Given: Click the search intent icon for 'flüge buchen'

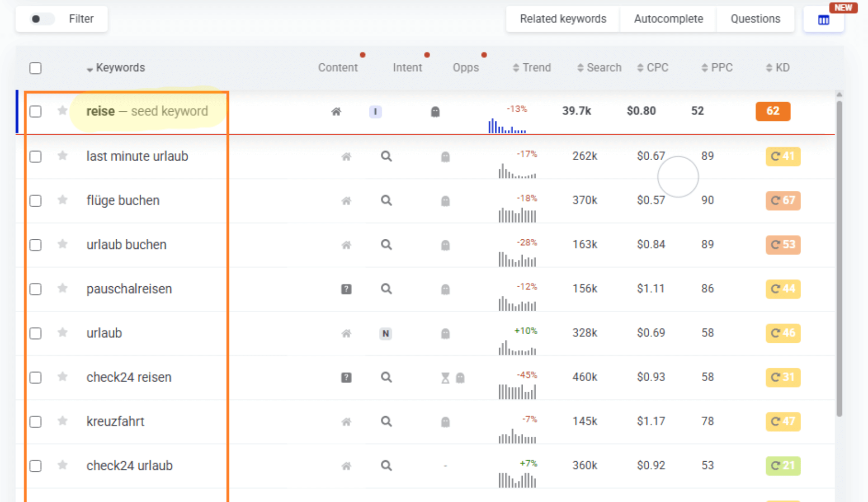Looking at the screenshot, I should [x=386, y=200].
